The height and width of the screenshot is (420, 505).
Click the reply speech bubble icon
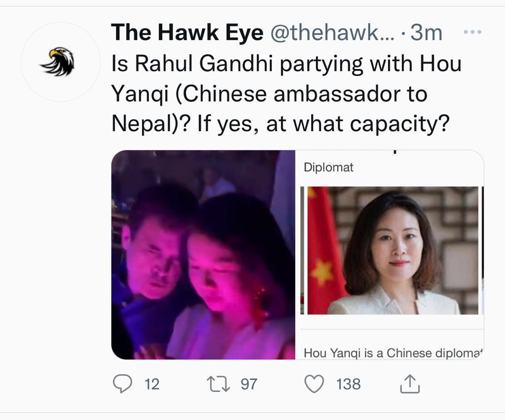click(x=122, y=384)
